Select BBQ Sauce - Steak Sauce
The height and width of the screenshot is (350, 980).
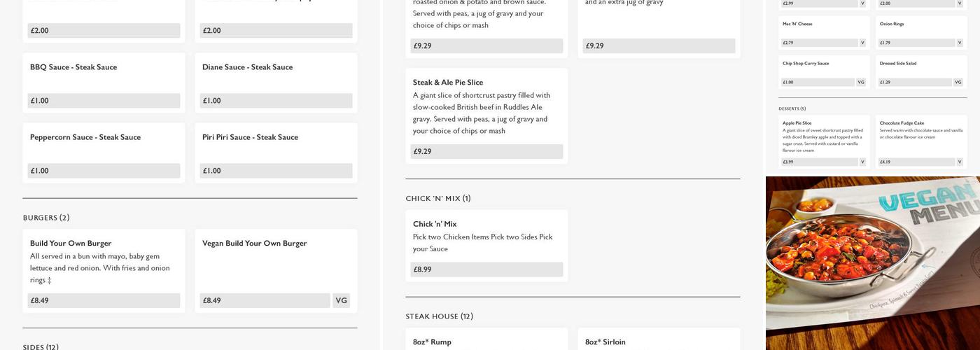click(x=73, y=67)
